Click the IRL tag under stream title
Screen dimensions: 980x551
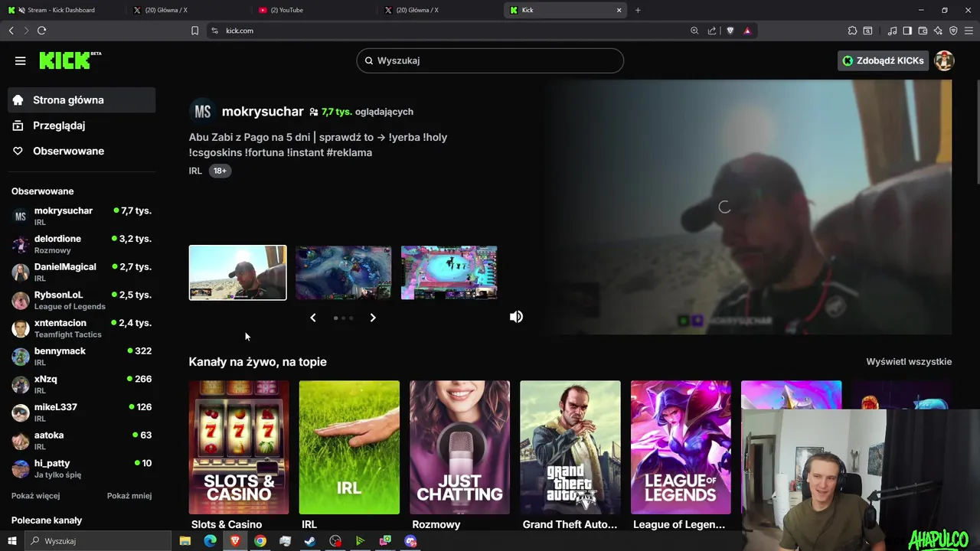(x=195, y=171)
